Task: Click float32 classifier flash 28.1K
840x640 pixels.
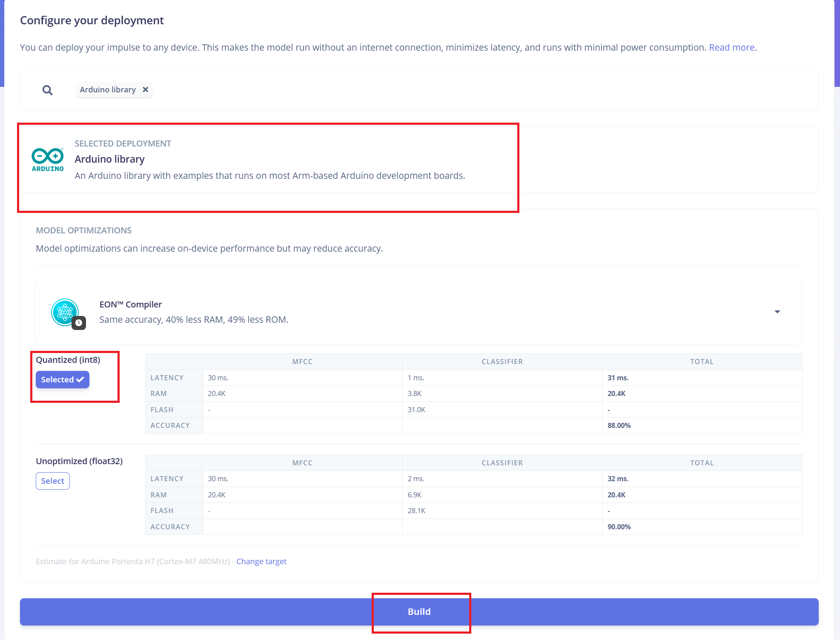Action: (x=416, y=511)
